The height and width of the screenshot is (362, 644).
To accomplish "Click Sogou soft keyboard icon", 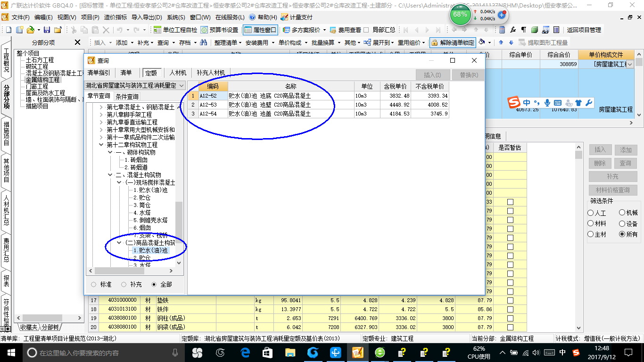I will [x=557, y=103].
